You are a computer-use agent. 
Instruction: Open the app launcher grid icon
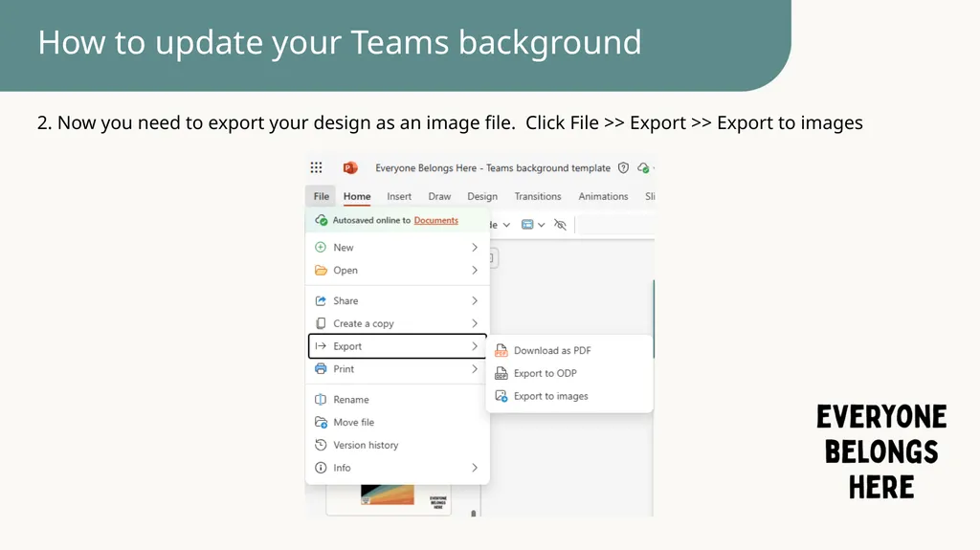tap(316, 167)
